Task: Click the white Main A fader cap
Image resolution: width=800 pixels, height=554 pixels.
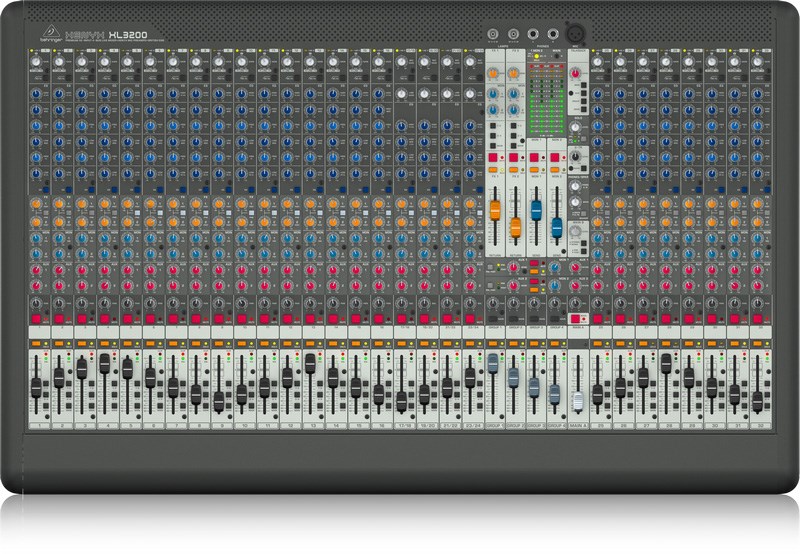Action: coord(578,402)
